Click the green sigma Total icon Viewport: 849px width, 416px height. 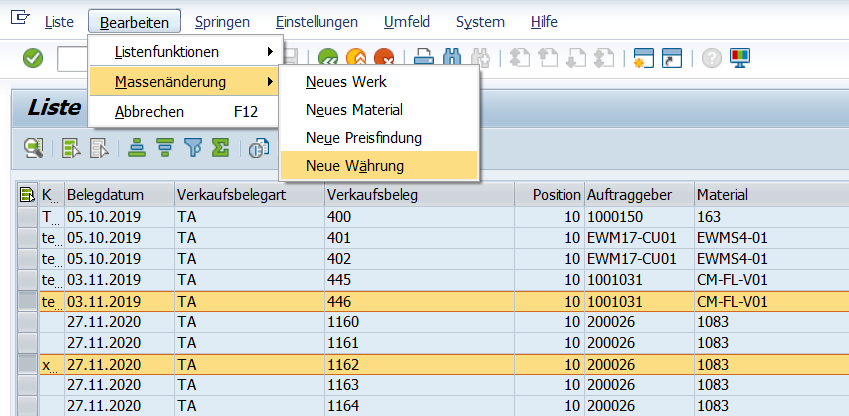pyautogui.click(x=220, y=147)
